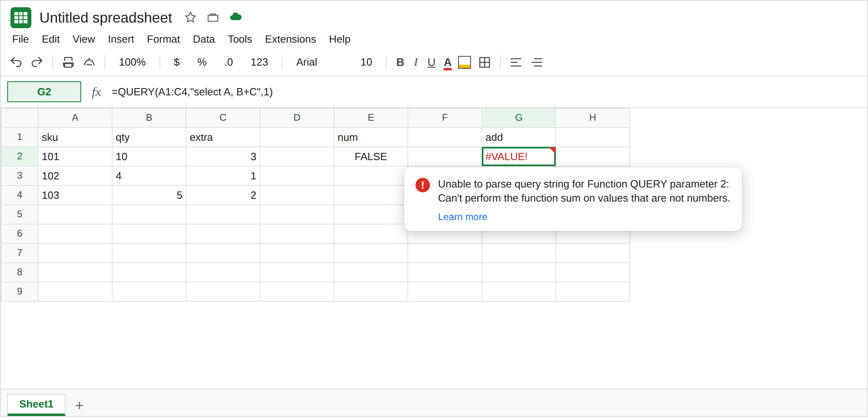
Task: Click the Untitled spreadsheet title
Action: pos(106,18)
